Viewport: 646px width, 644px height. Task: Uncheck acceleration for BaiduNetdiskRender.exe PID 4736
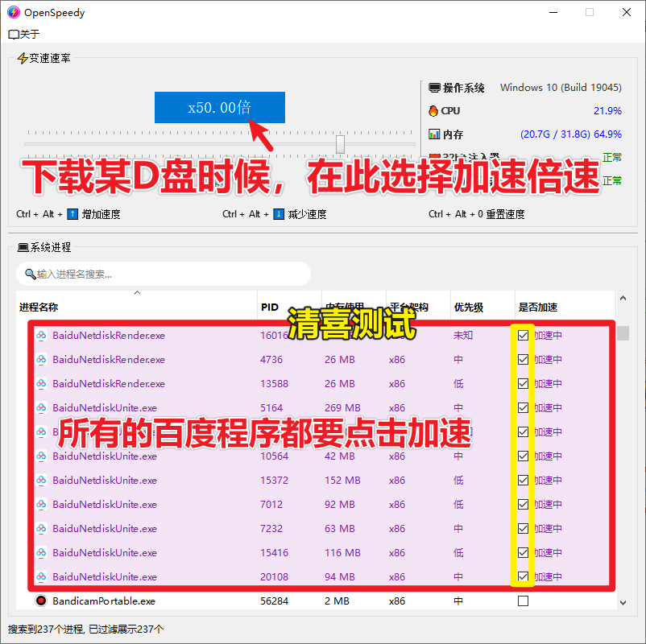click(523, 359)
